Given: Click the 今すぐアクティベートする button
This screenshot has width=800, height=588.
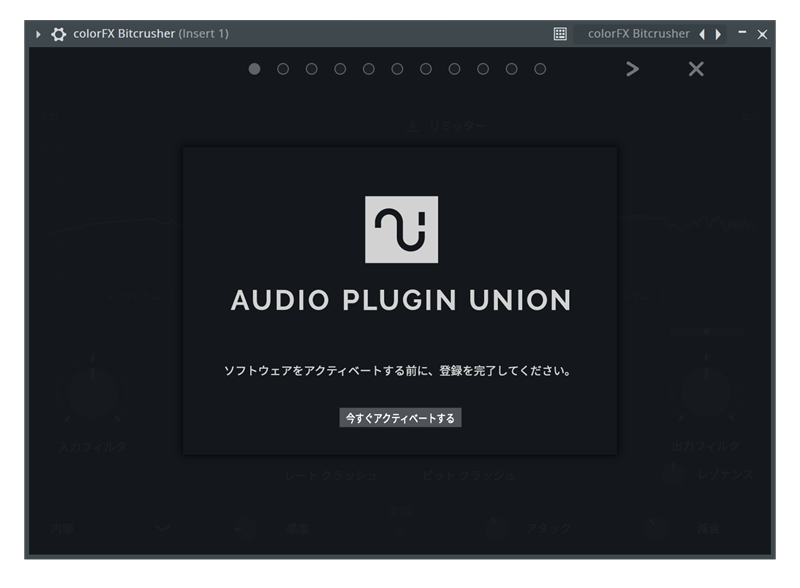Looking at the screenshot, I should [x=400, y=418].
